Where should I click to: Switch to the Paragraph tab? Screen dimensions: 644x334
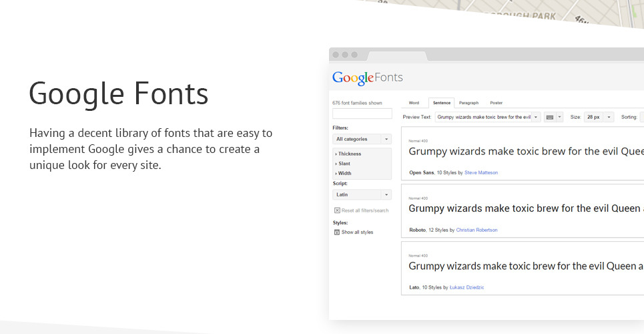tap(468, 103)
